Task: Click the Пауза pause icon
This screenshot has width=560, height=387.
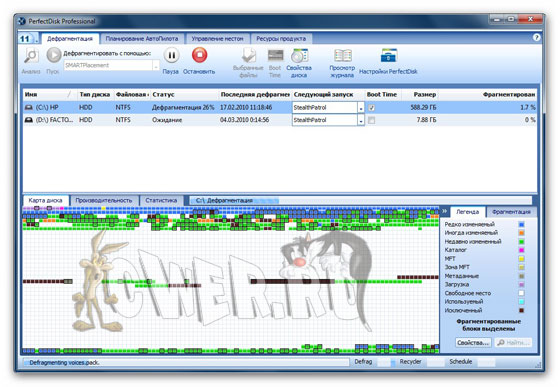Action: (x=171, y=56)
